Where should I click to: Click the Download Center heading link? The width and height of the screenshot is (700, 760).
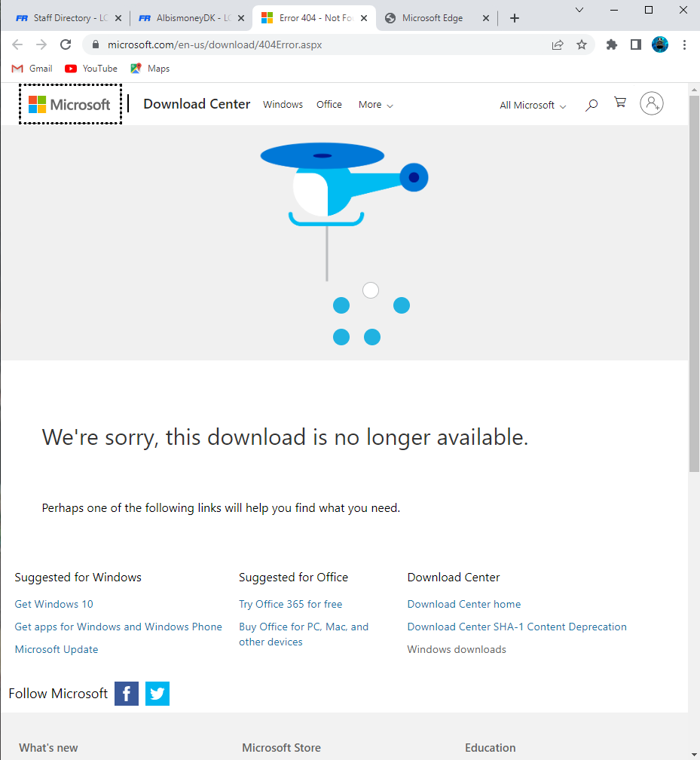point(197,104)
